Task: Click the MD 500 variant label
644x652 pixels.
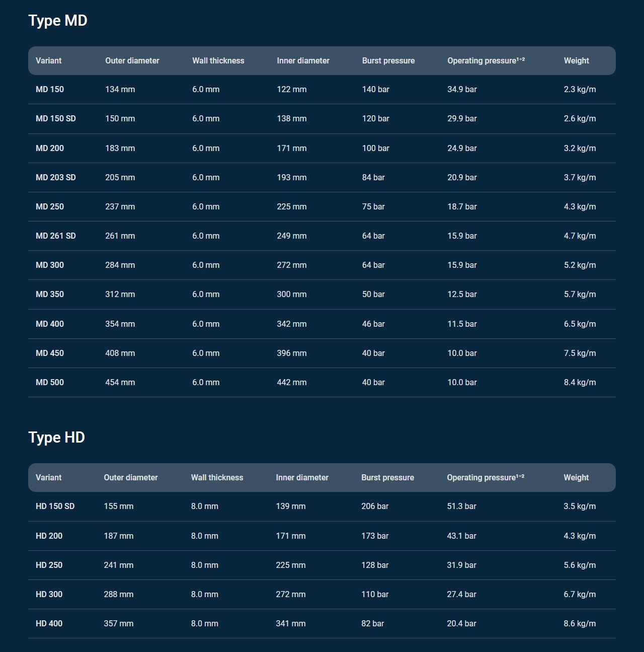Action: [x=49, y=383]
